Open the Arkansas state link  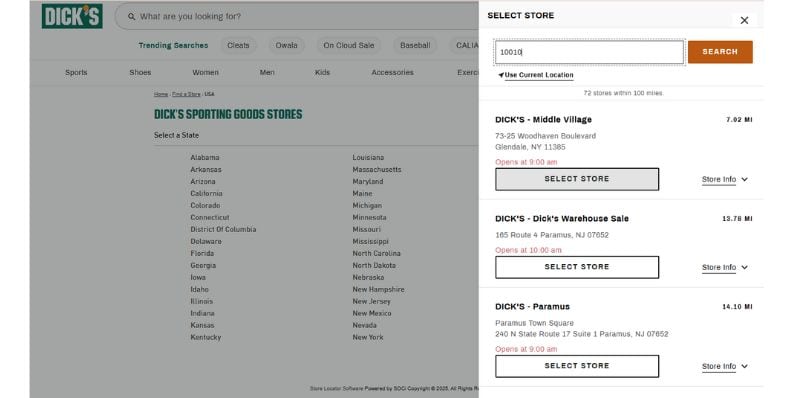[x=206, y=170]
